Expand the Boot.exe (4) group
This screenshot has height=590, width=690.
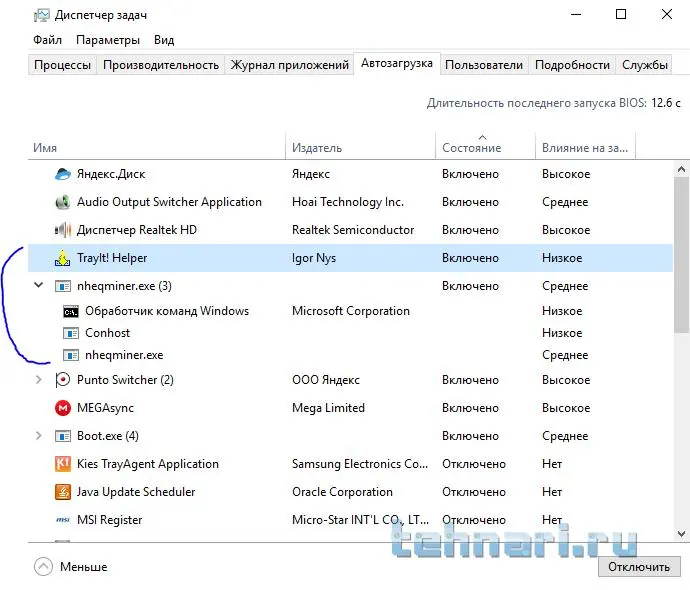[x=39, y=436]
